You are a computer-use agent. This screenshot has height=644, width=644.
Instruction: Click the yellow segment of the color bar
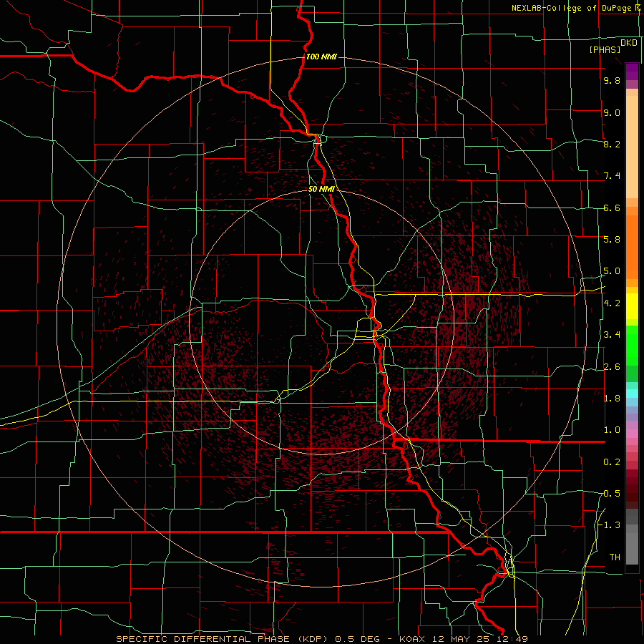[632, 306]
